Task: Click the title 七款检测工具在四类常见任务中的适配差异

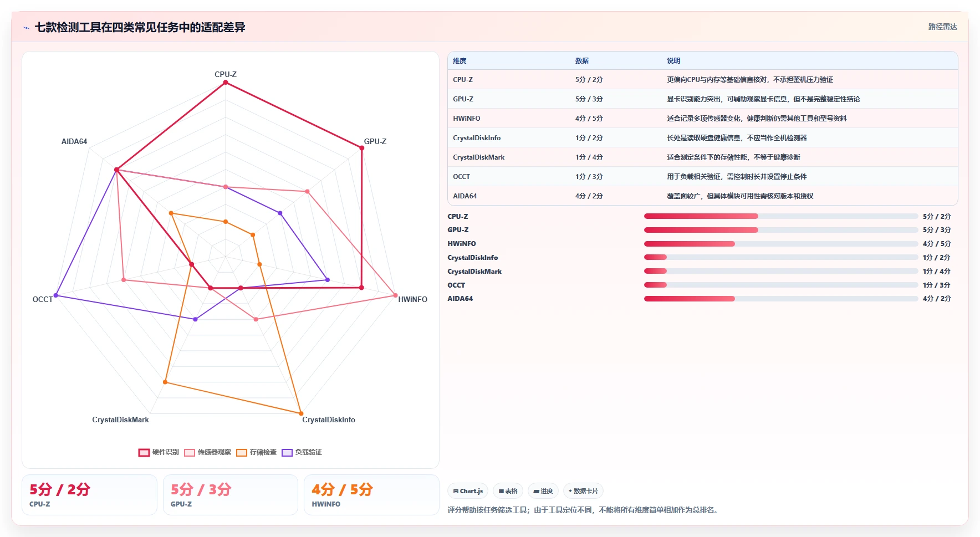Action: (x=140, y=27)
